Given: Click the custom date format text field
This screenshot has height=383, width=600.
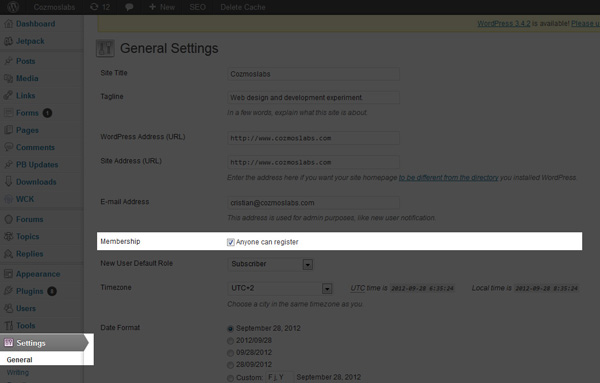Looking at the screenshot, I should 280,378.
